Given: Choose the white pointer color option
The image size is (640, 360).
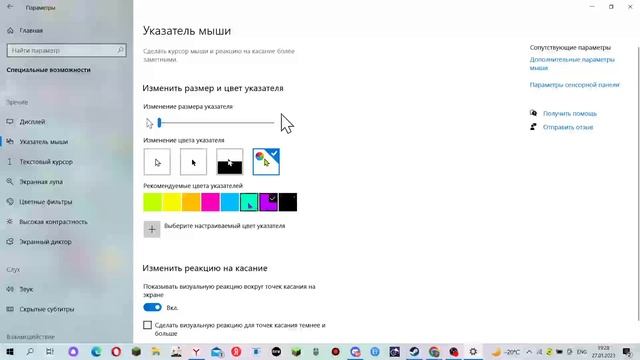Looking at the screenshot, I should point(157,162).
